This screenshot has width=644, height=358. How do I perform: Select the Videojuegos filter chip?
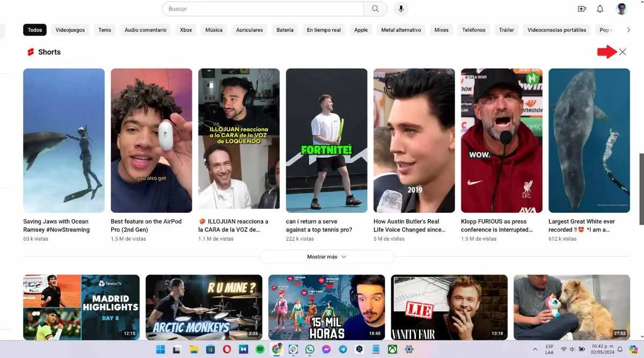point(70,30)
